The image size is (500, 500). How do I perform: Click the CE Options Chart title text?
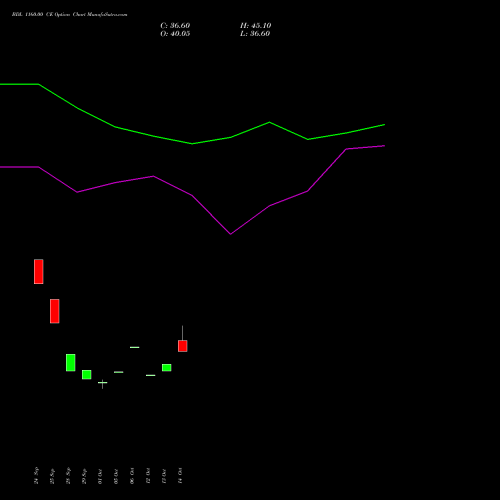pyautogui.click(x=69, y=15)
